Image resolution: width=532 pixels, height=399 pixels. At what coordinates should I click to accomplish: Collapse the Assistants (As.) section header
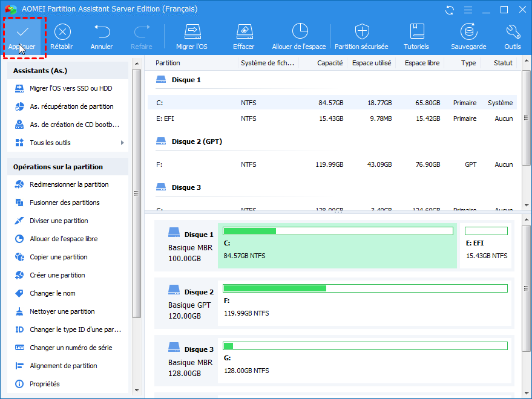coord(68,71)
